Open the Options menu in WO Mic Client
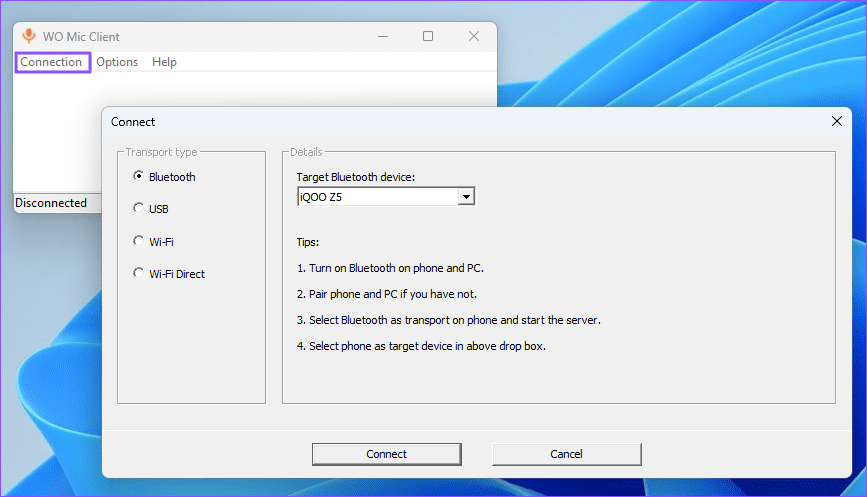The height and width of the screenshot is (497, 867). pyautogui.click(x=117, y=62)
